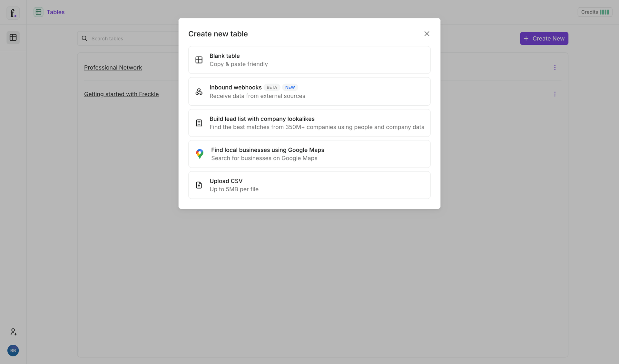
Task: Click the BB profile avatar
Action: [x=13, y=350]
